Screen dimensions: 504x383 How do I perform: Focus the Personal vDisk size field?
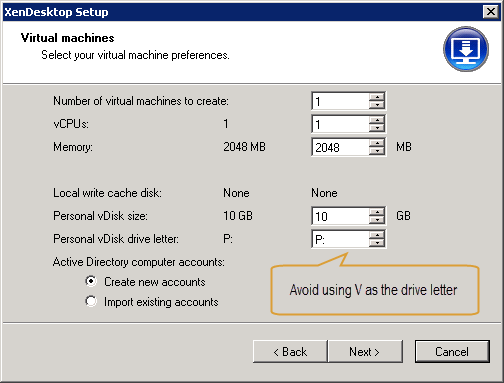click(x=340, y=216)
